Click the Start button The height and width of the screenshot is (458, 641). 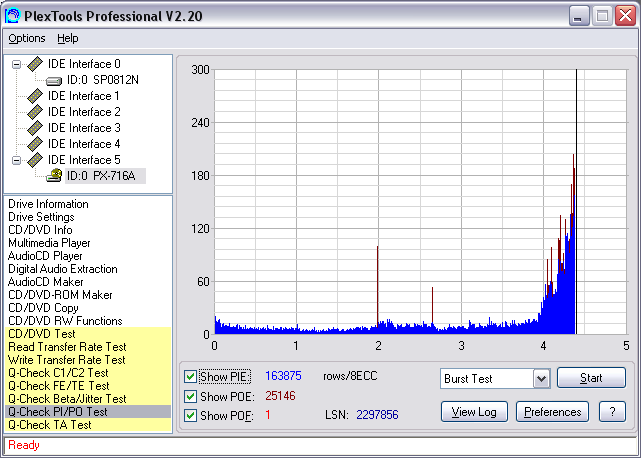591,378
